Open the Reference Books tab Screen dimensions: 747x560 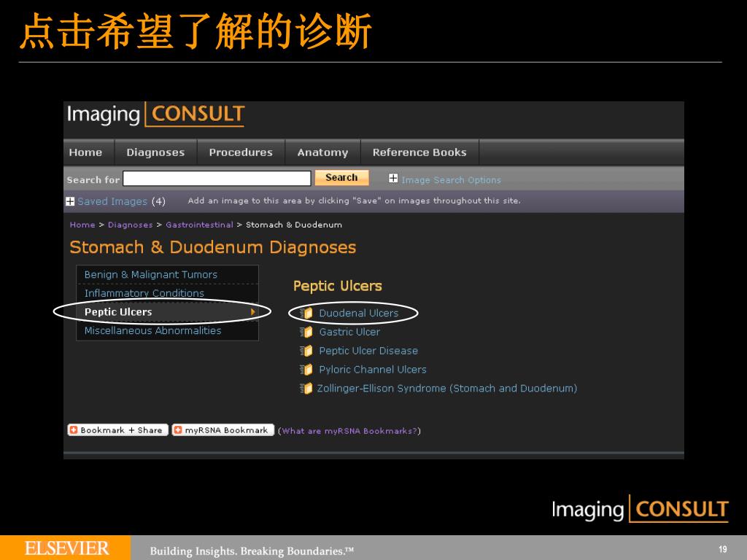click(x=419, y=152)
